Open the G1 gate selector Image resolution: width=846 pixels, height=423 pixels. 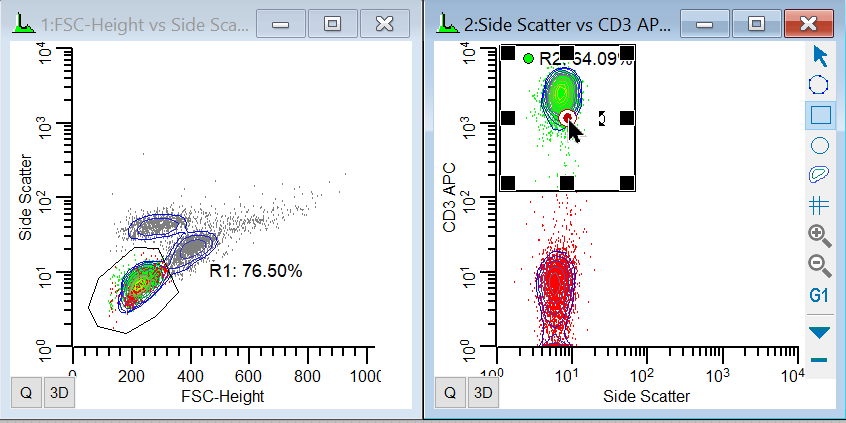click(820, 296)
